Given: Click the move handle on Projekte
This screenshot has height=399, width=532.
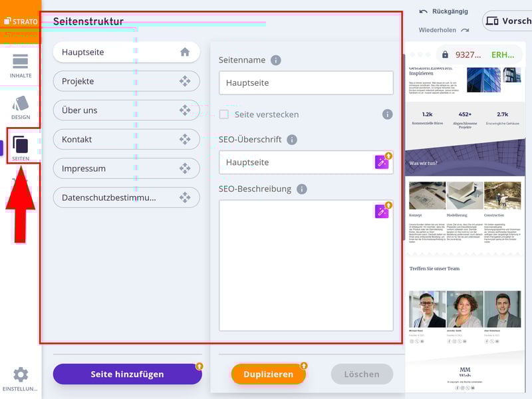Looking at the screenshot, I should 185,81.
